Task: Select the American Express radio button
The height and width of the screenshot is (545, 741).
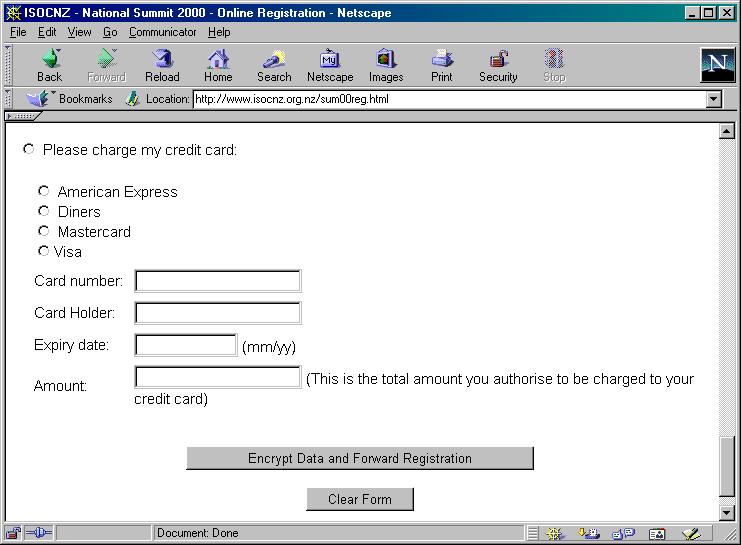Action: coord(44,191)
